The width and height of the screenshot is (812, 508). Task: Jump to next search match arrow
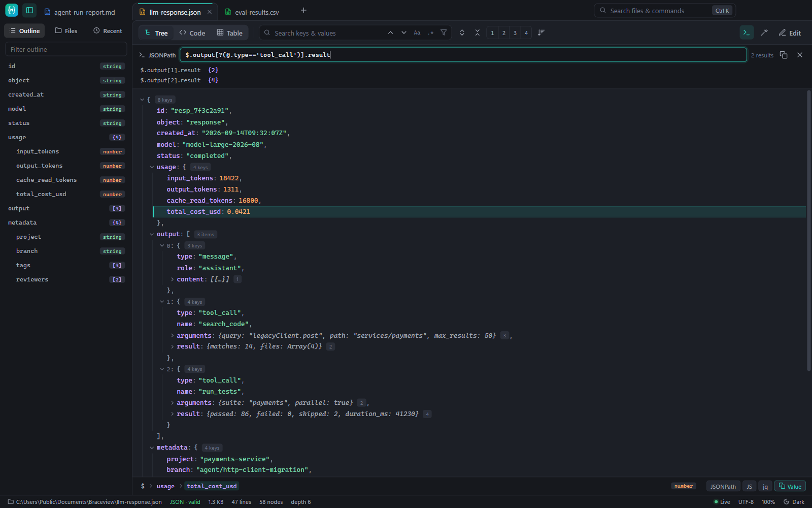click(x=404, y=33)
